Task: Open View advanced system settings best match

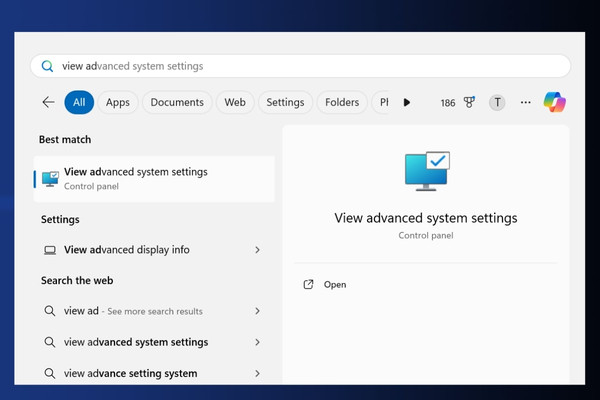Action: [154, 179]
